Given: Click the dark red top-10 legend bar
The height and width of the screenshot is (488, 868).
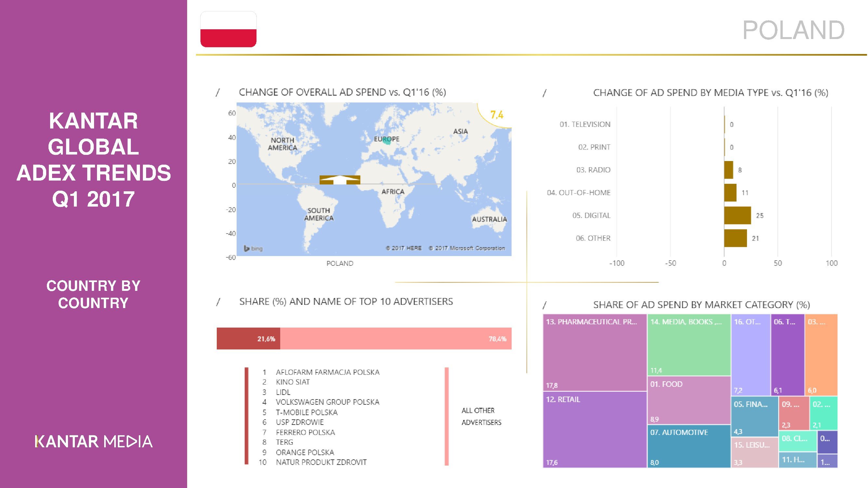Looking at the screenshot, I should point(247,416).
